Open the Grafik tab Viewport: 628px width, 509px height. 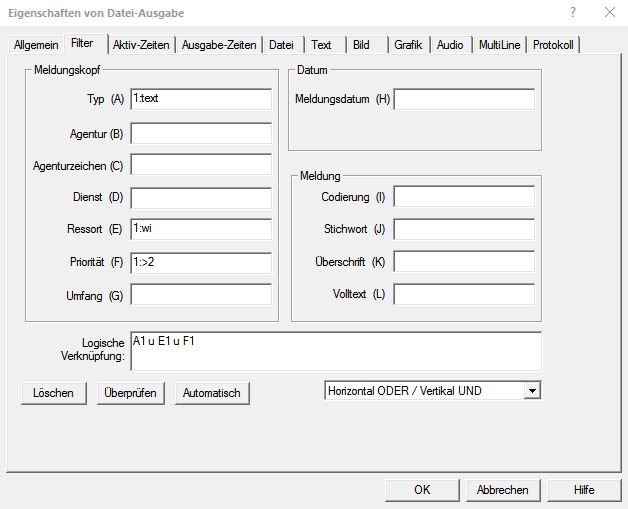(x=408, y=45)
